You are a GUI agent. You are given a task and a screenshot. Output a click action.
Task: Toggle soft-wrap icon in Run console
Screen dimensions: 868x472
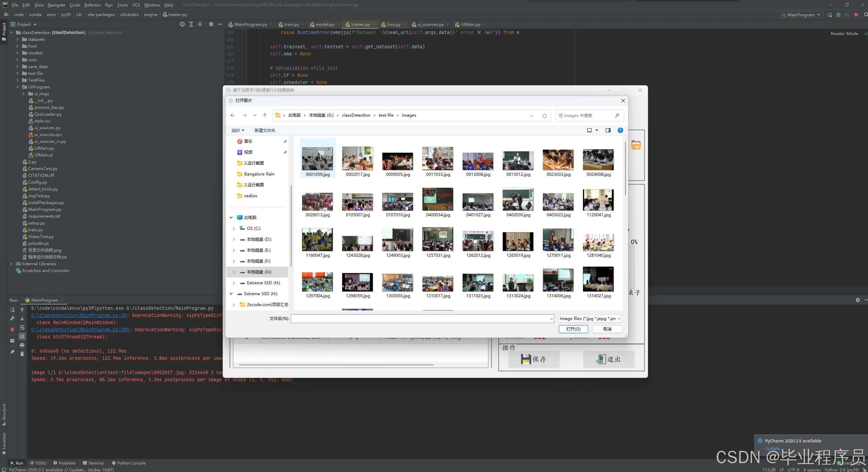22,328
